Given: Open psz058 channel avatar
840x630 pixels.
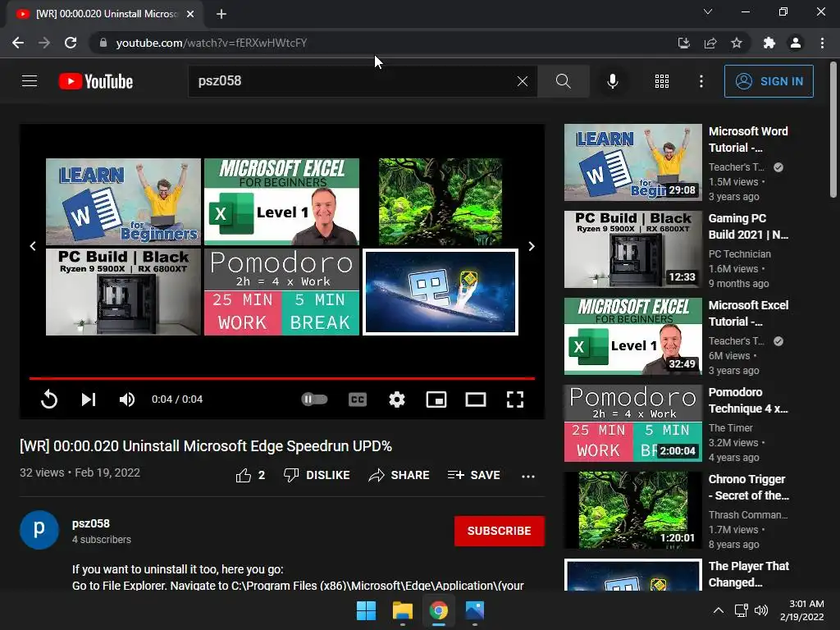Looking at the screenshot, I should [39, 530].
